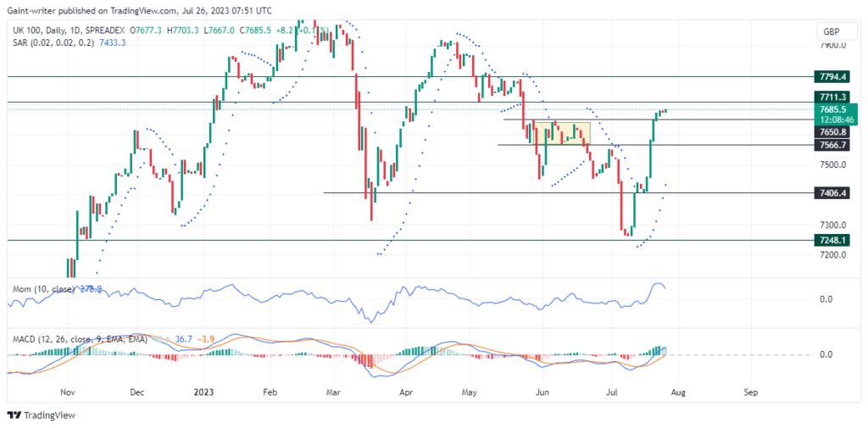Click the Jul label on time axis

pos(612,392)
